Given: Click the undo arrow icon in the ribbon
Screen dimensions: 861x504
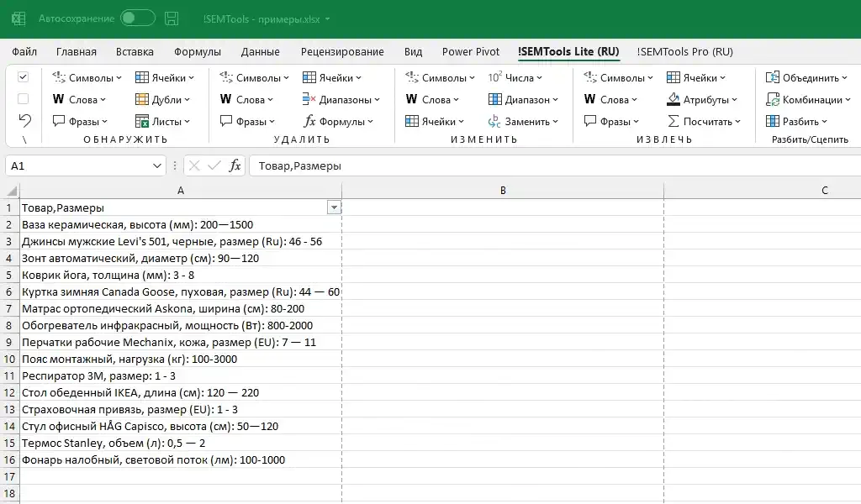Looking at the screenshot, I should [24, 121].
